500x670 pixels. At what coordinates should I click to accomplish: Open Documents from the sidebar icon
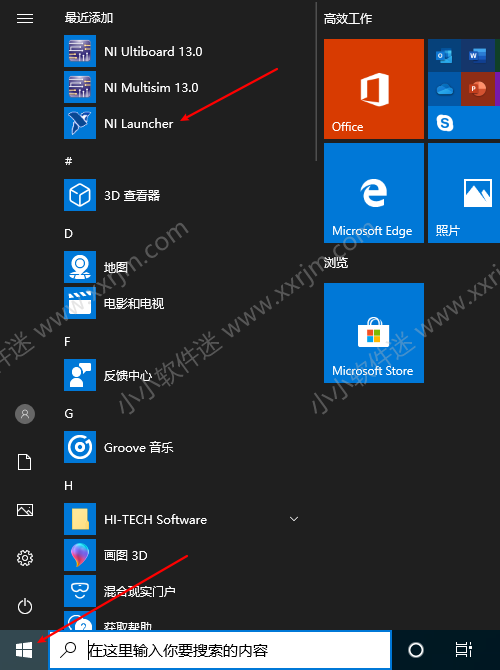click(x=24, y=462)
